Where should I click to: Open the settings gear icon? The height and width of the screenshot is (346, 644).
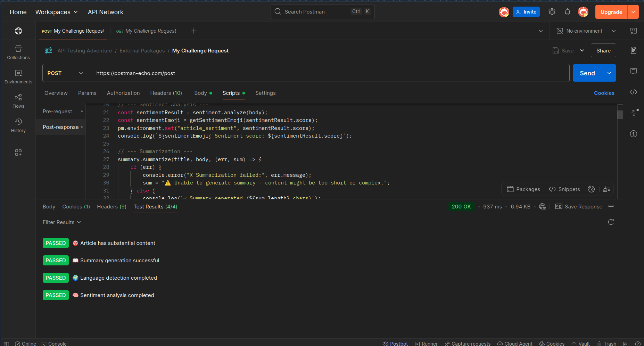(x=552, y=12)
